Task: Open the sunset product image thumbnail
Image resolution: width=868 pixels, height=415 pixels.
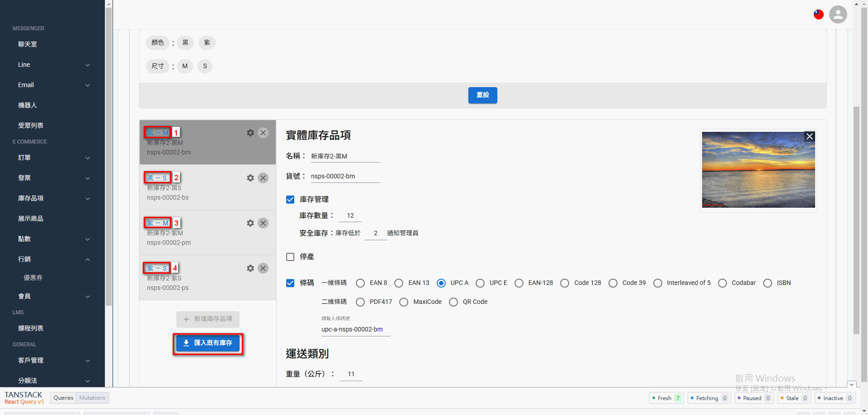Action: (759, 170)
